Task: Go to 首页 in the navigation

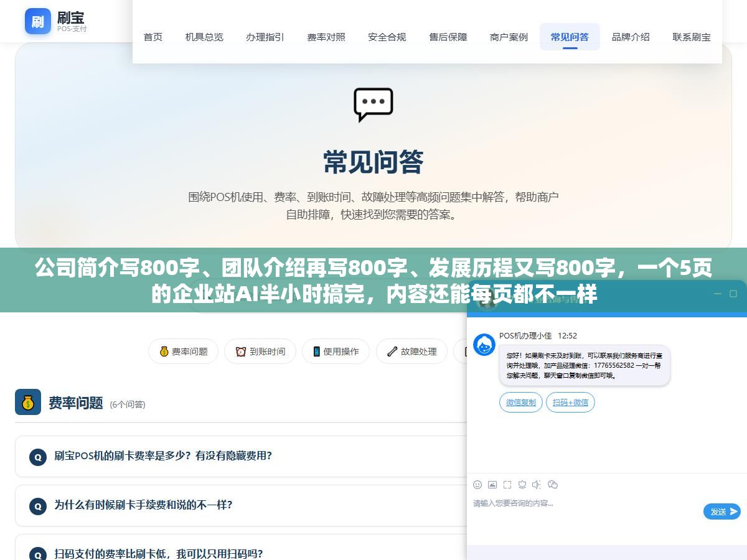Action: pyautogui.click(x=153, y=37)
